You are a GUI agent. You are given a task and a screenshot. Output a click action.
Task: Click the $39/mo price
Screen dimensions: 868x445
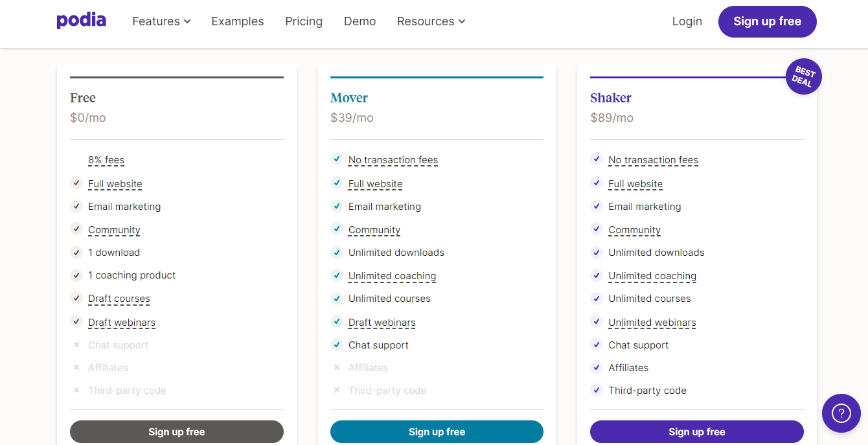pos(352,118)
